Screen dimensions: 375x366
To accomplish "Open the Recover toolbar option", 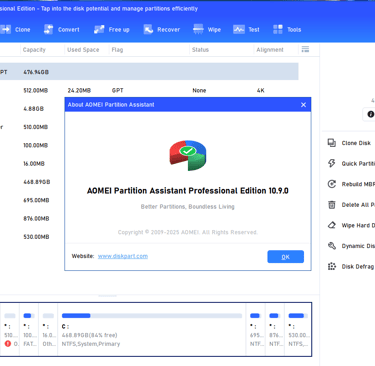I will [162, 30].
